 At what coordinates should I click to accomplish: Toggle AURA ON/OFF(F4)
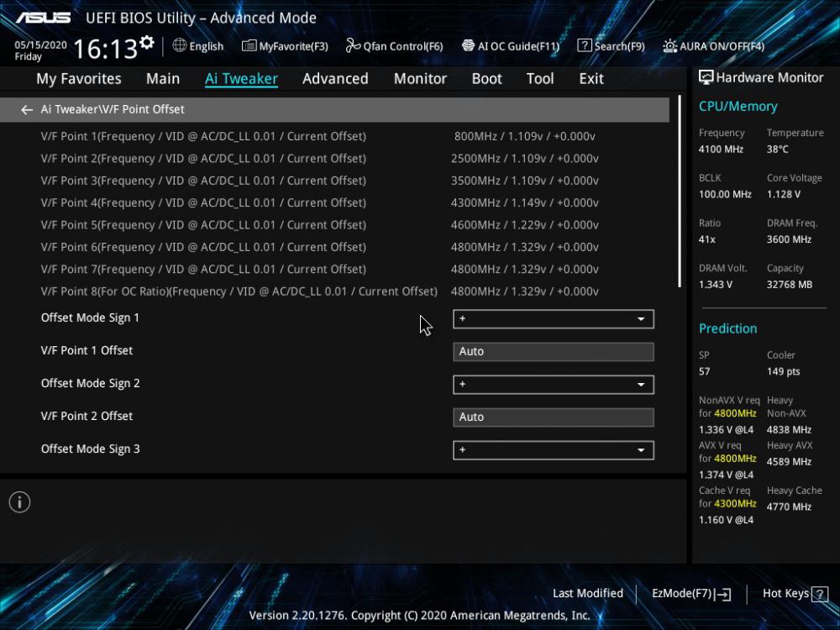point(713,46)
